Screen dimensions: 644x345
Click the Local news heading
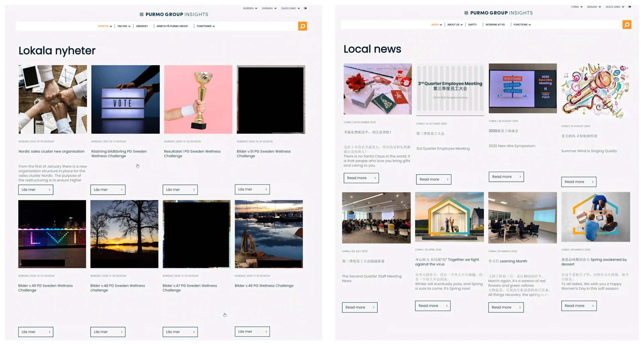pyautogui.click(x=372, y=49)
